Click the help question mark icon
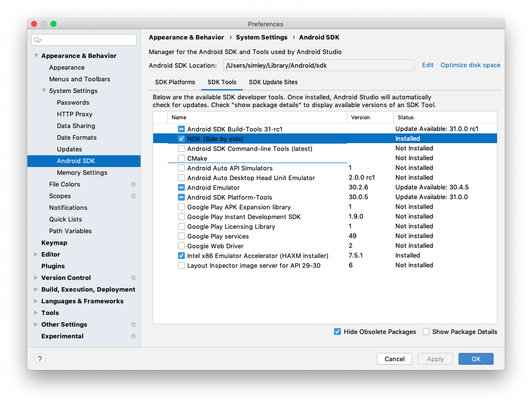Viewport: 532px width, 406px height. (x=40, y=359)
